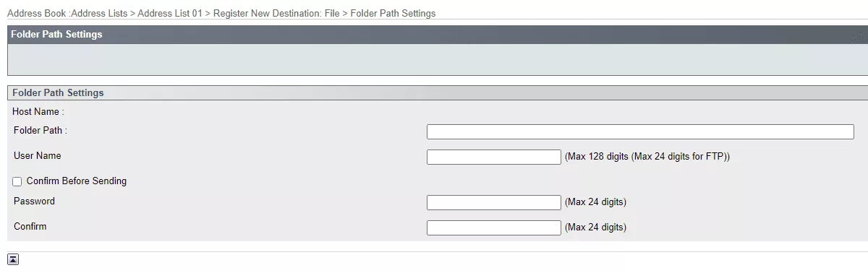
Task: Click the Max 128 digits hint text
Action: 647,157
